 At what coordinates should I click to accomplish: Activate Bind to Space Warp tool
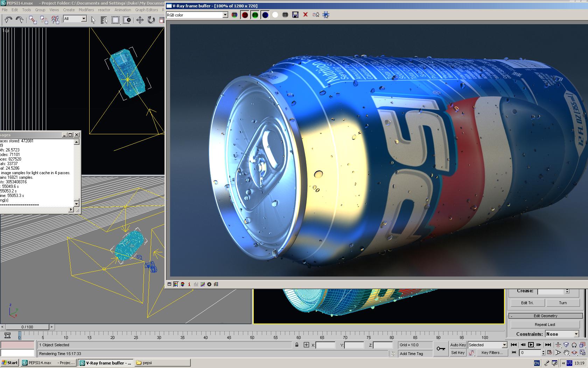(x=55, y=20)
